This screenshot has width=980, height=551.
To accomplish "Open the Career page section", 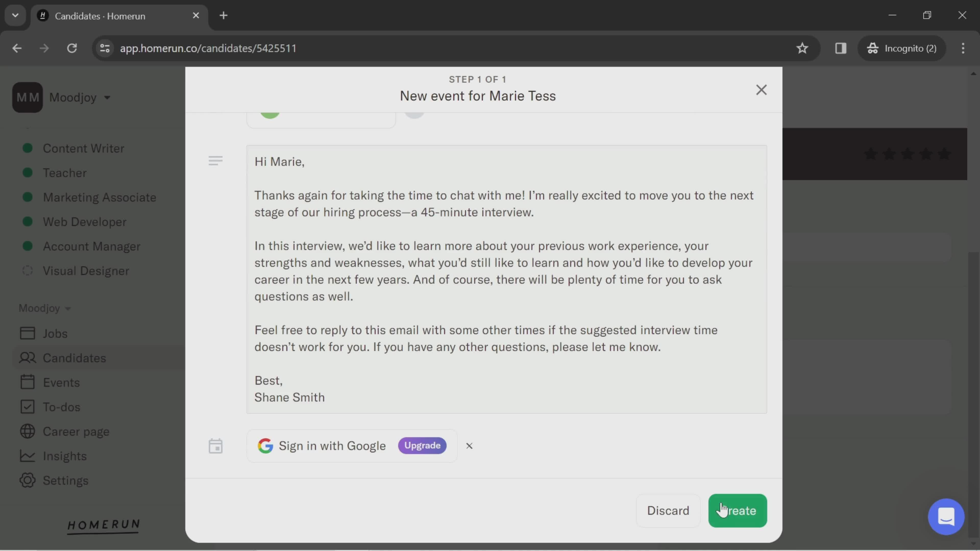I will [76, 432].
